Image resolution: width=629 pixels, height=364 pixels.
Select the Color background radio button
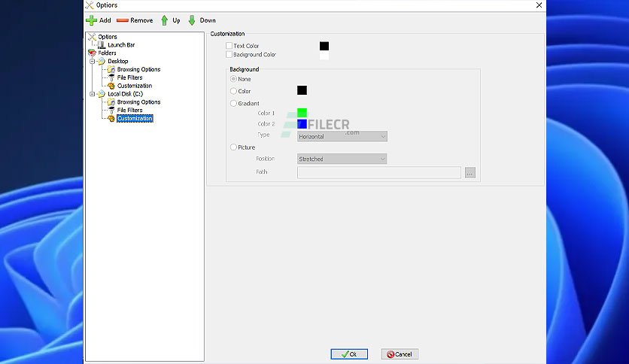coord(233,91)
